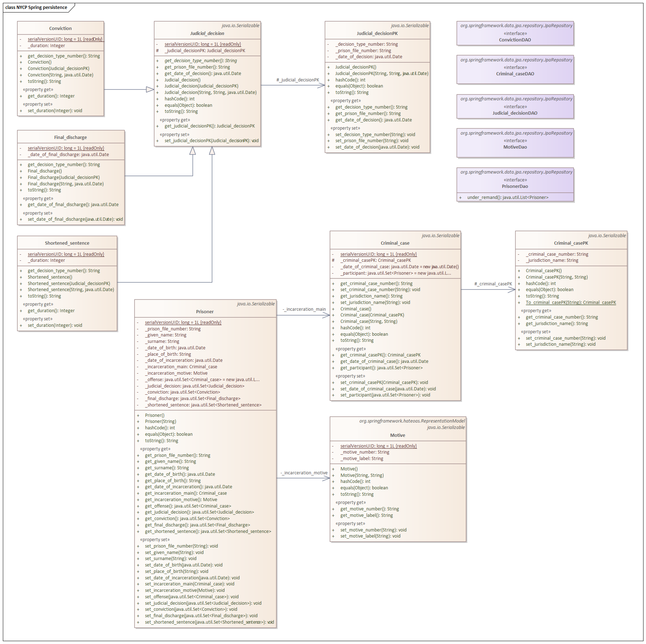Click under_remand() method in PrisonerDao
The height and width of the screenshot is (644, 646).
(x=507, y=198)
